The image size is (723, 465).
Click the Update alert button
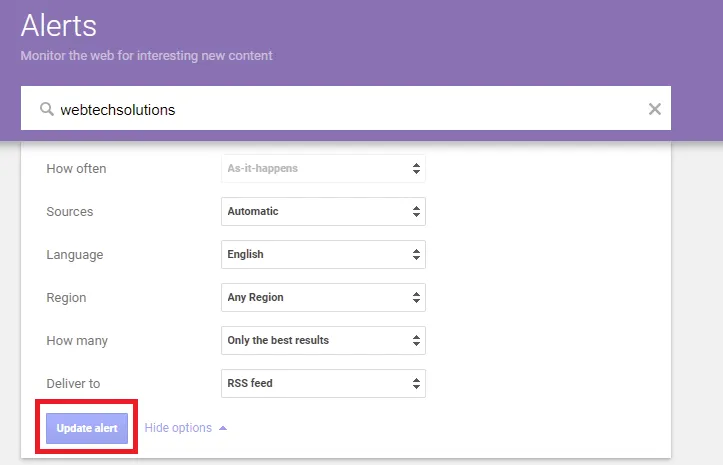point(87,428)
